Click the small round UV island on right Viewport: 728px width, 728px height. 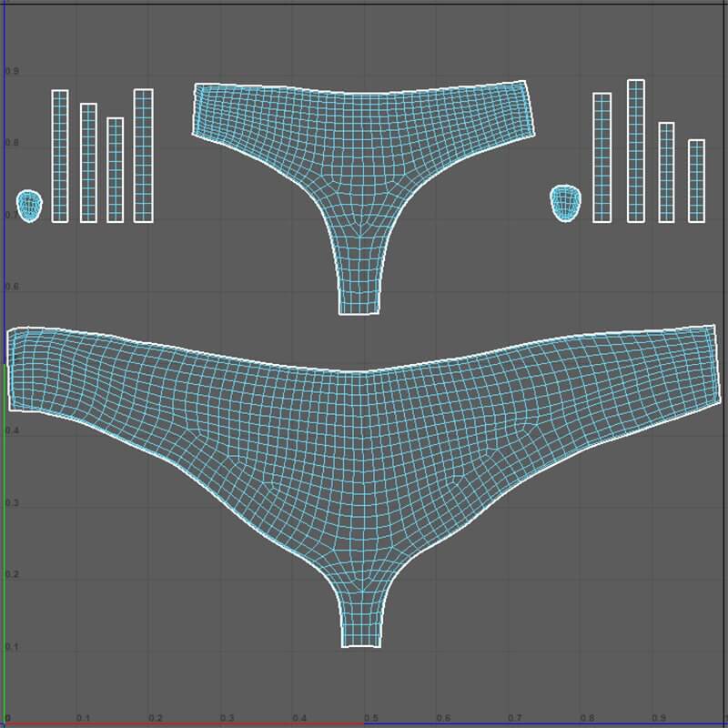[x=565, y=202]
